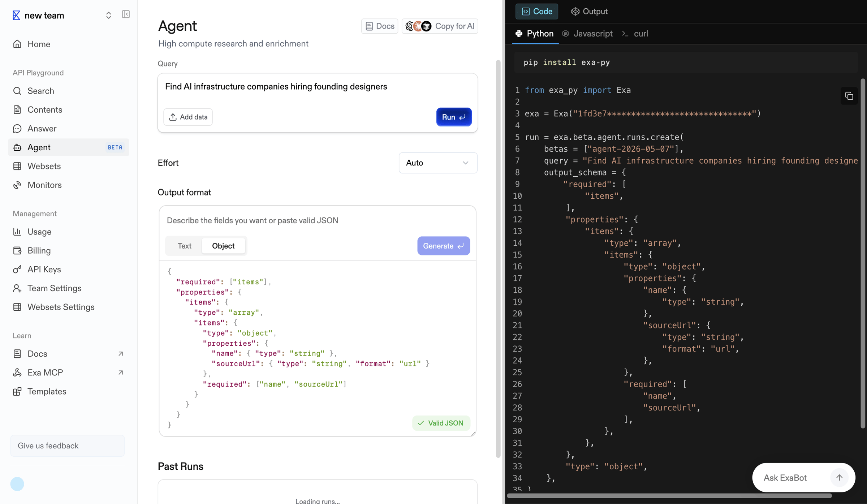Run the agent query
The image size is (867, 504).
pyautogui.click(x=454, y=117)
